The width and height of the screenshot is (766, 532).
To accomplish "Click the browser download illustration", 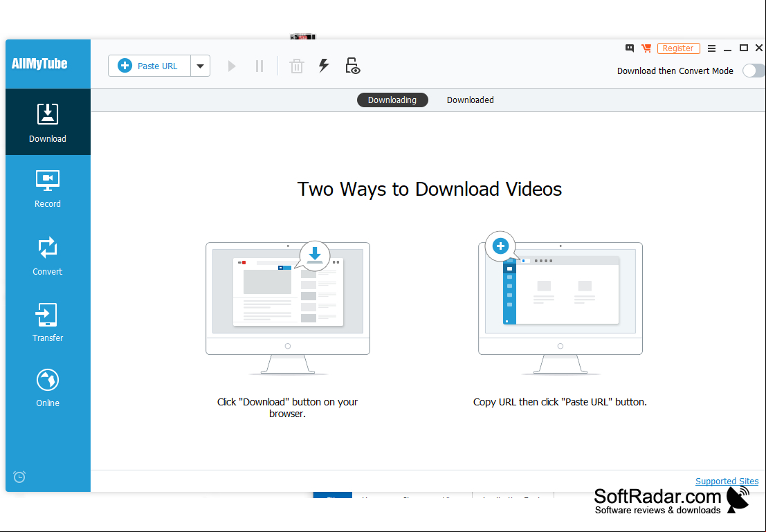I will [x=288, y=307].
